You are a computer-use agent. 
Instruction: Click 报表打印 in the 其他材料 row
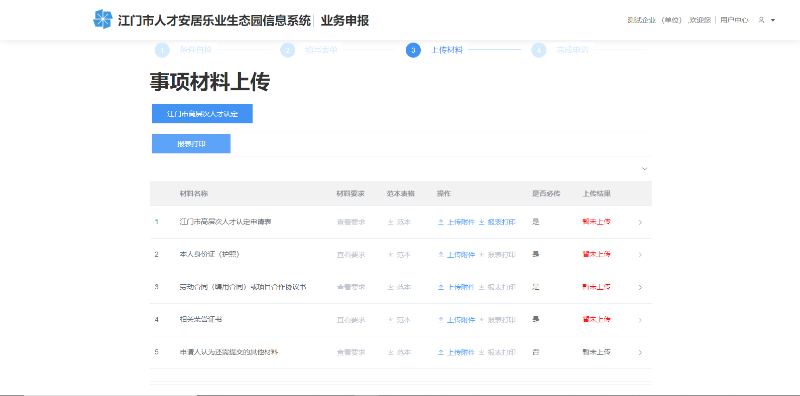497,353
